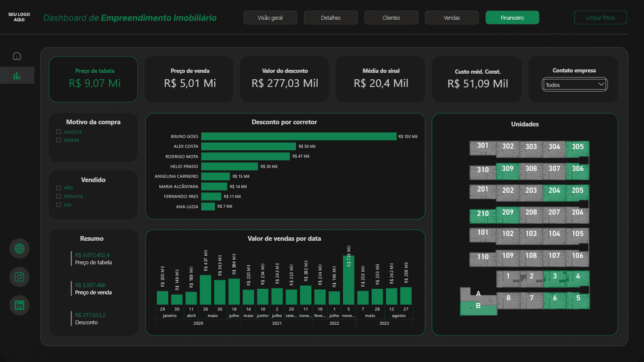Check the MORAR filter option
644x362 pixels.
(x=58, y=140)
